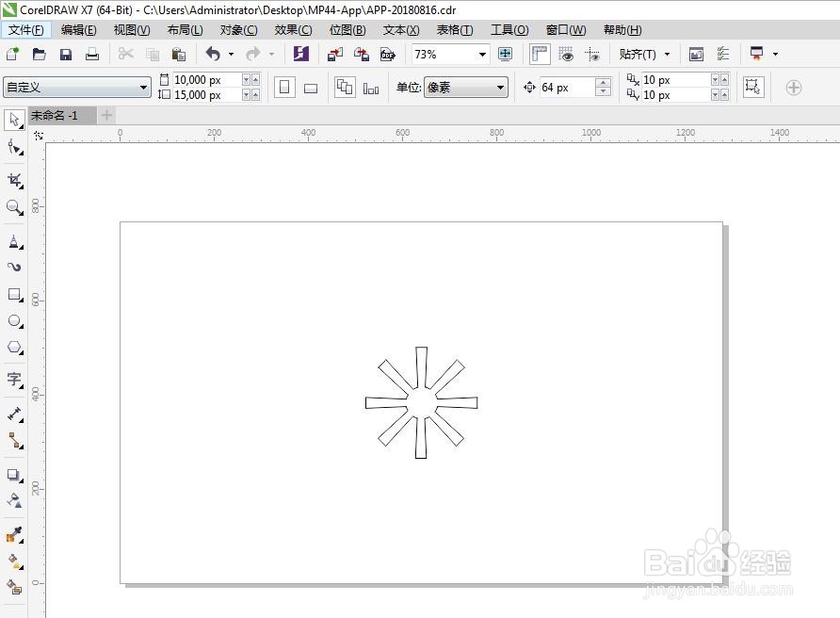The width and height of the screenshot is (840, 618).
Task: Open the units dropdown
Action: (x=500, y=88)
